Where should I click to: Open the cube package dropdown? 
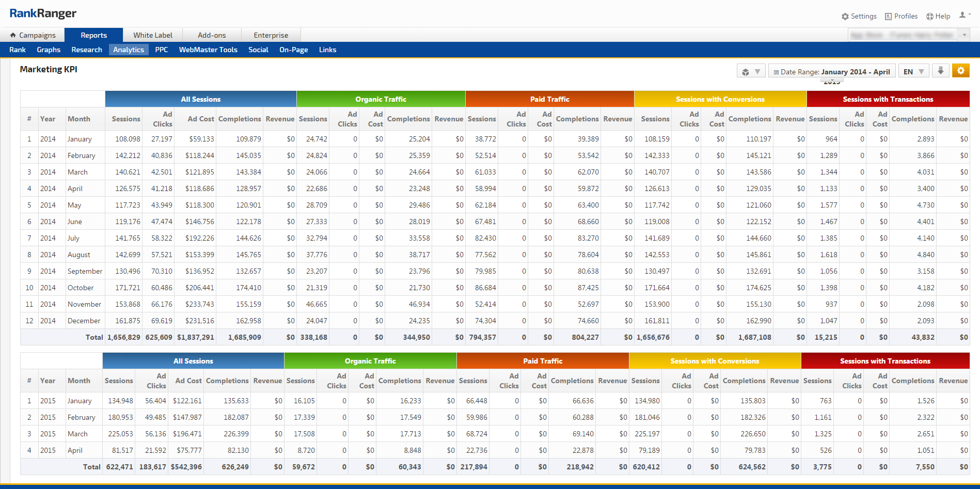pos(750,72)
